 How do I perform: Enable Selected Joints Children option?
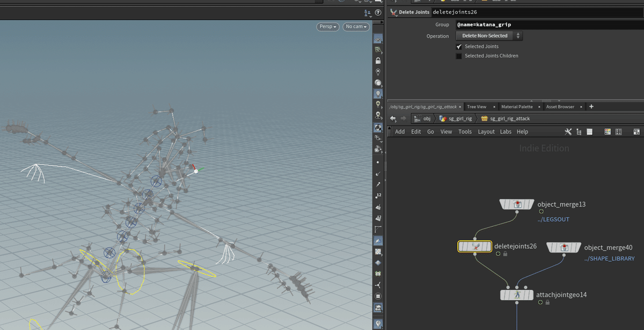click(x=459, y=55)
